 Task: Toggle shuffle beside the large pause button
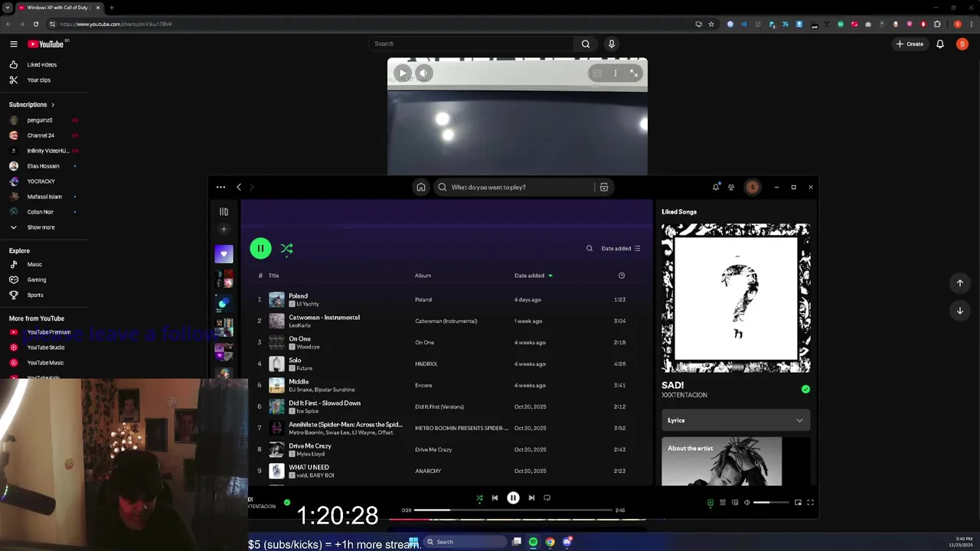pos(286,248)
